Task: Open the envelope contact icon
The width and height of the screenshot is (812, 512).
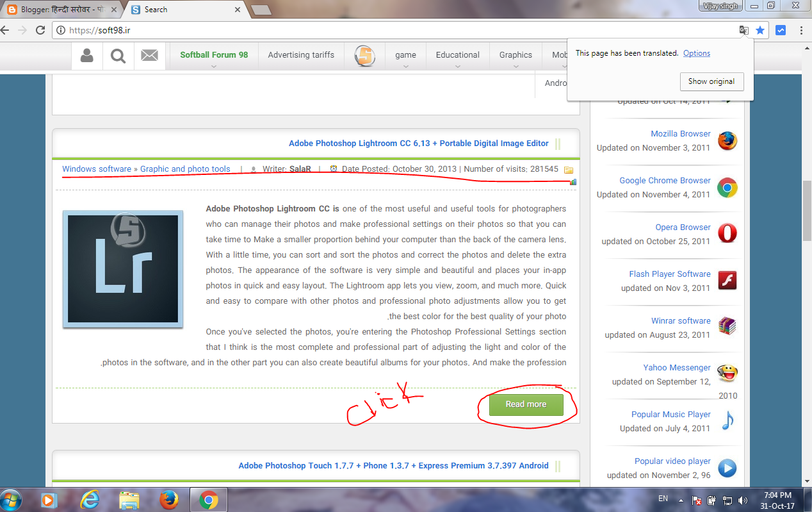Action: click(x=149, y=56)
